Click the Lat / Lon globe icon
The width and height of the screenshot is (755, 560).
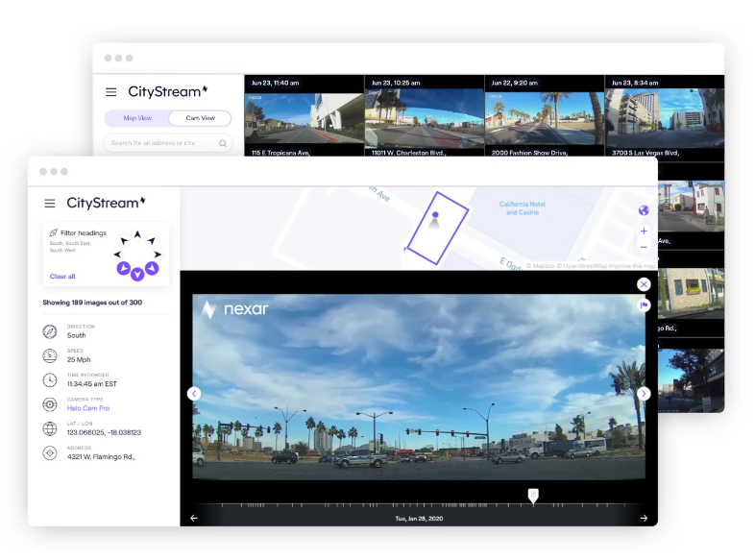(x=50, y=428)
